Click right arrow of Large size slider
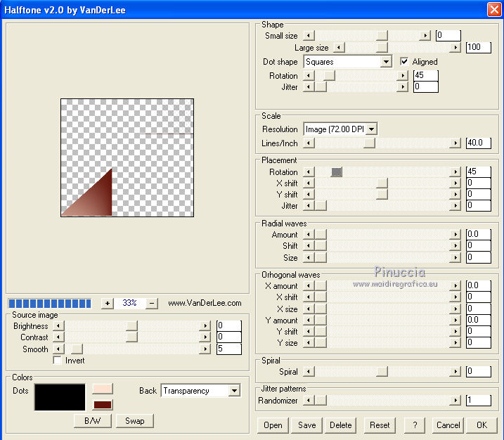This screenshot has height=440, width=504. click(455, 48)
